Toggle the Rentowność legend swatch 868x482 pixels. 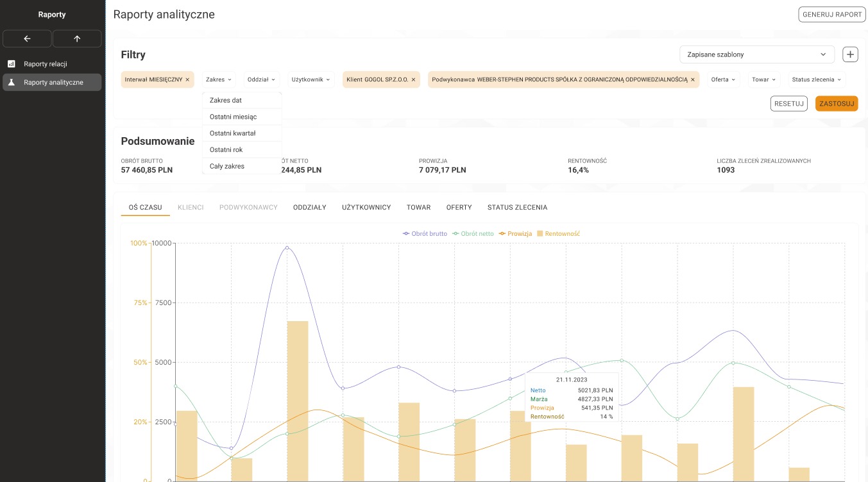tap(540, 234)
